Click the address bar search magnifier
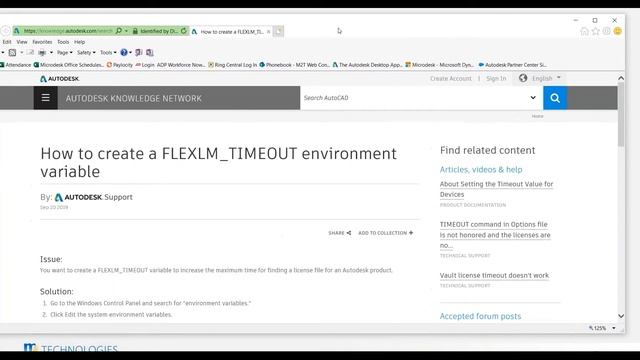This screenshot has width=640, height=360. coord(119,31)
